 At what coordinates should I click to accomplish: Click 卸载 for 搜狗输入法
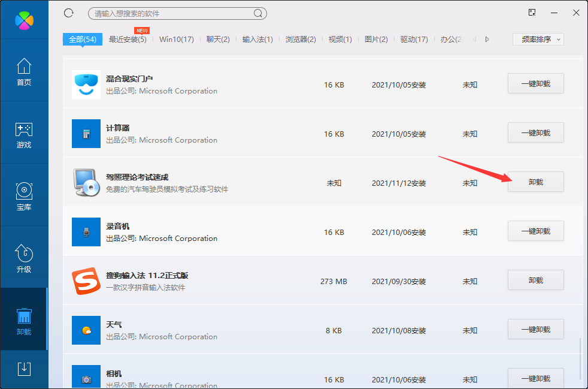point(536,280)
